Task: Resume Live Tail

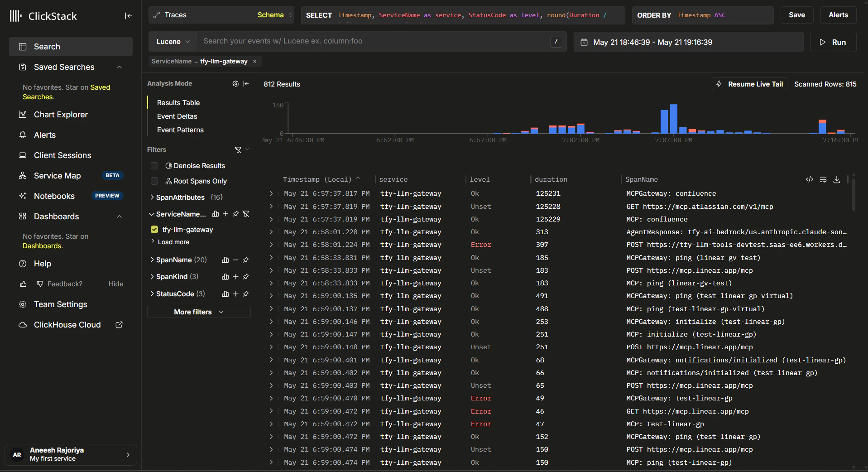Action: (750, 84)
